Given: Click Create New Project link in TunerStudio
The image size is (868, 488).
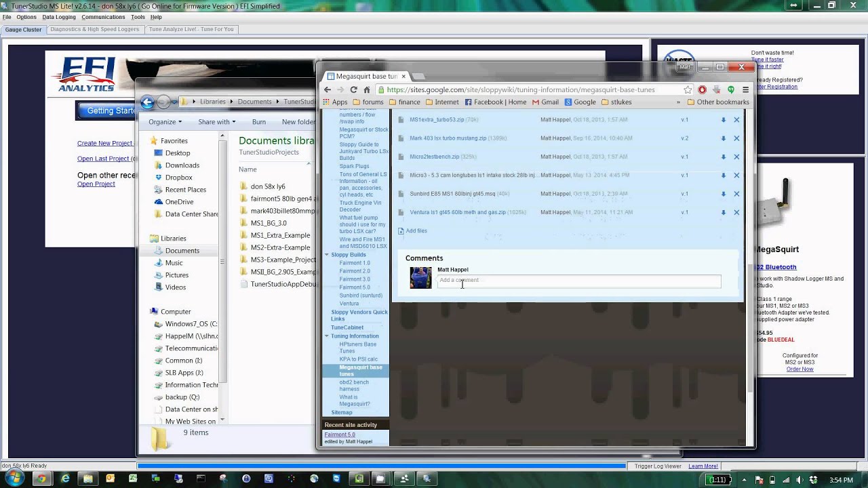Looking at the screenshot, I should [x=105, y=144].
